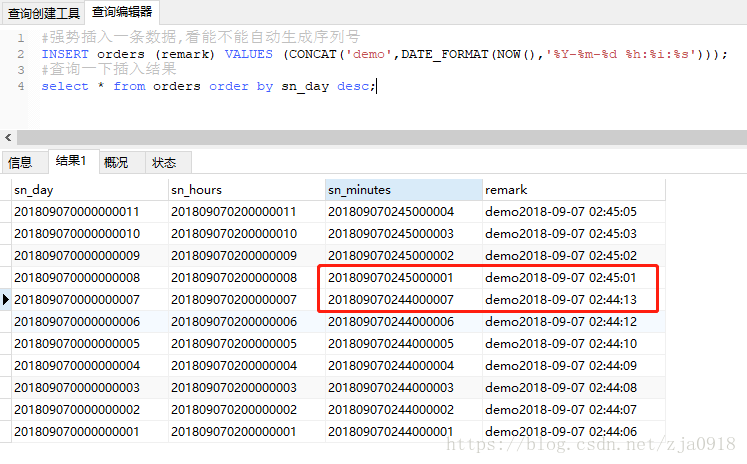Image resolution: width=747 pixels, height=464 pixels.
Task: Click remark cell demo2018-09-07 02:44:12
Action: coord(574,322)
